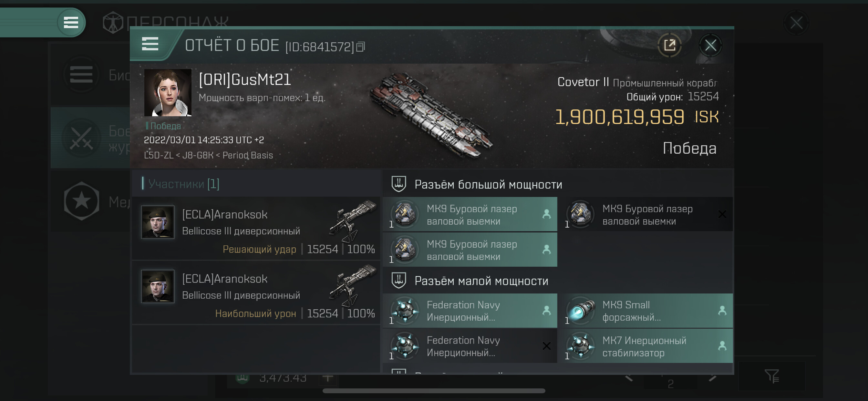Click the horizontal scrollbar at the bottom
Viewport: 868px width, 401px height.
434,391
